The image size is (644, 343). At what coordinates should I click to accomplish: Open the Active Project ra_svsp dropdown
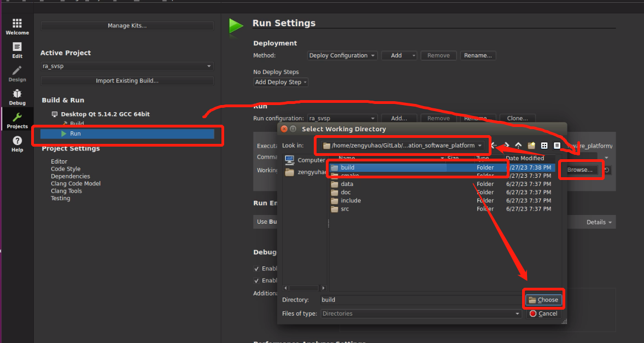click(127, 66)
